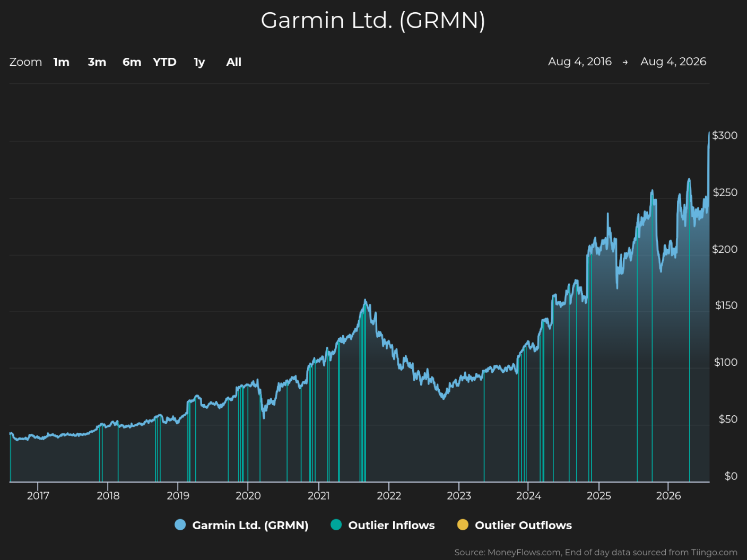Click the MoneyFlows.com source credit text

(x=596, y=552)
